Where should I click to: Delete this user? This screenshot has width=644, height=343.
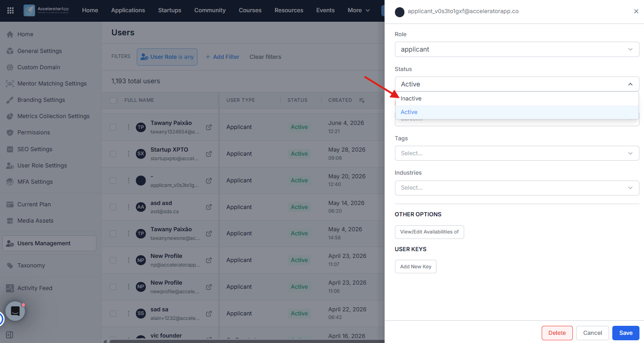pos(557,333)
